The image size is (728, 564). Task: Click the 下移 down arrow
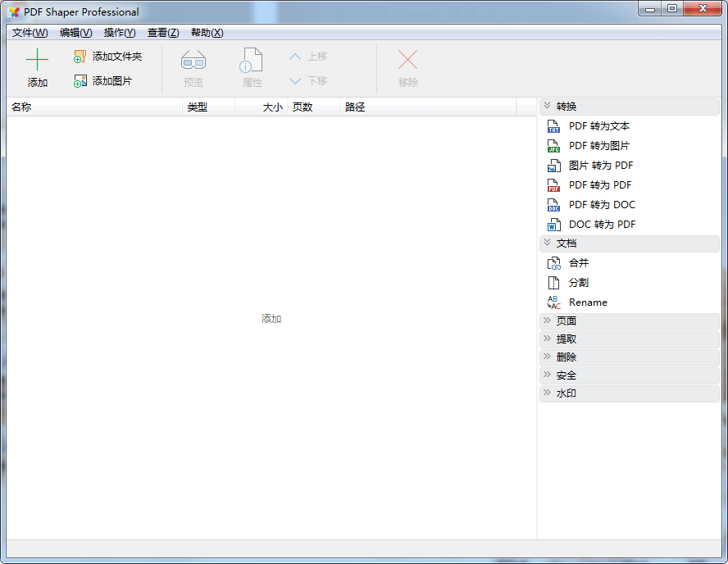click(295, 81)
